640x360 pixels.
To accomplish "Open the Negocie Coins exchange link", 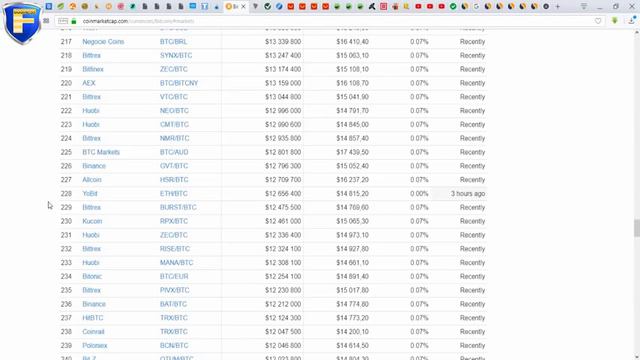I will [103, 42].
